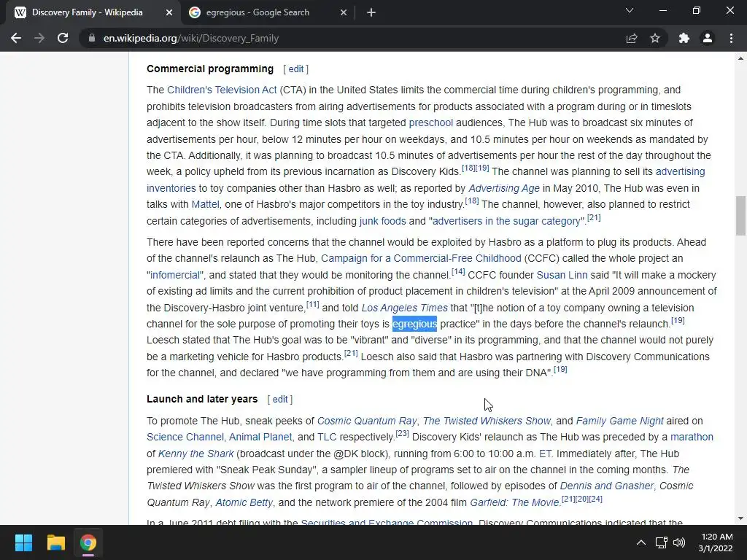Click the page vertical scrollbar thumb
This screenshot has height=560, width=747.
(740, 215)
